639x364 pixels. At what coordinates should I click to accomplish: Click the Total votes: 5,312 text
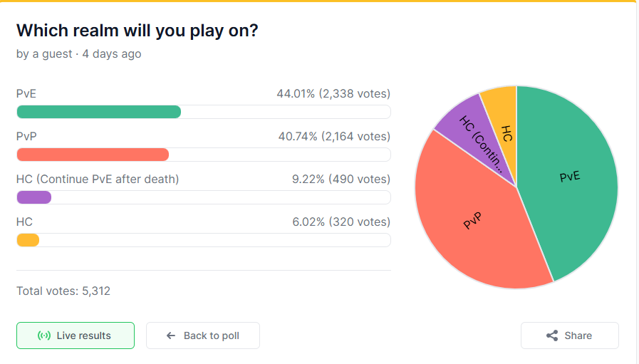[63, 291]
